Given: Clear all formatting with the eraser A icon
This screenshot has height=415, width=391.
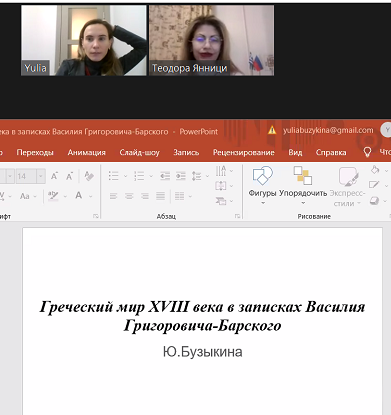Looking at the screenshot, I should click(x=89, y=176).
